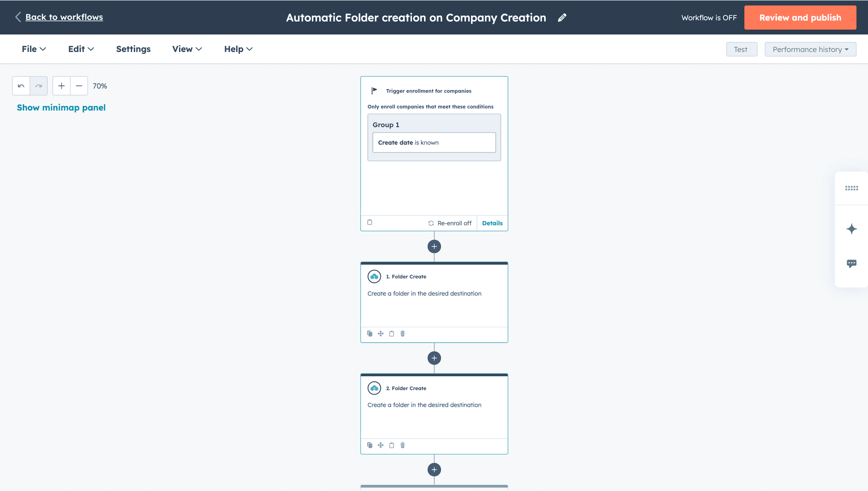868x491 pixels.
Task: Undo the last change
Action: coord(21,86)
